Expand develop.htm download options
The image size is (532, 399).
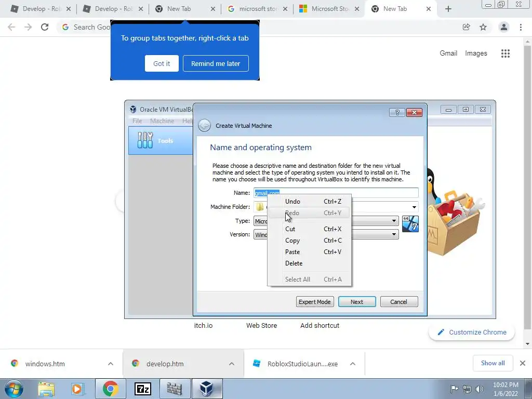click(231, 364)
